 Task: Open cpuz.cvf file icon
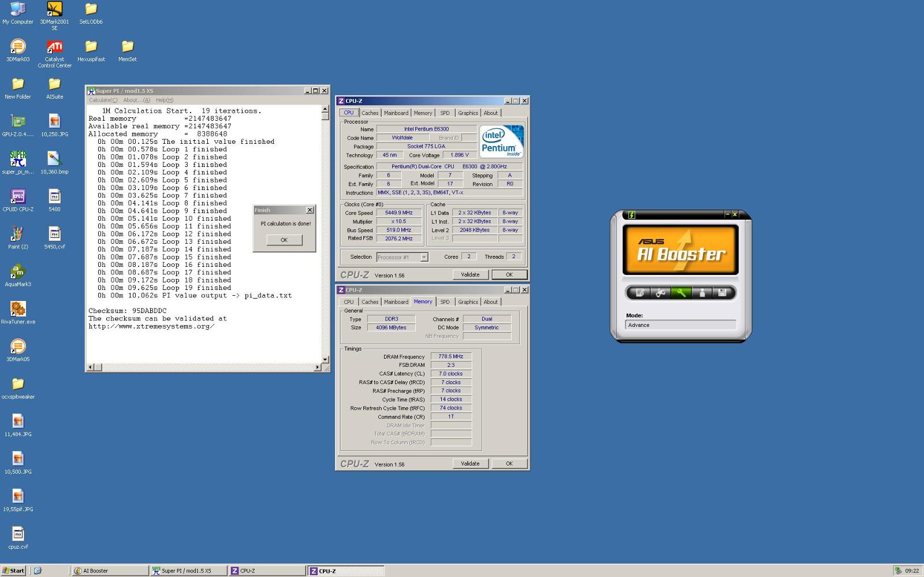point(18,538)
